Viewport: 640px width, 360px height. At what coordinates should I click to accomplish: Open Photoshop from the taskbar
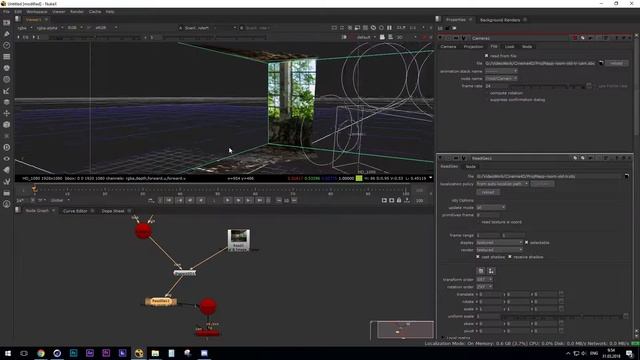[73, 353]
